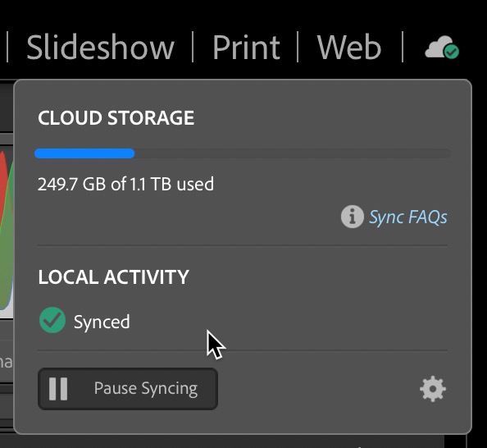The width and height of the screenshot is (487, 448).
Task: Click the divider line below Sync FAQs
Action: tap(243, 245)
